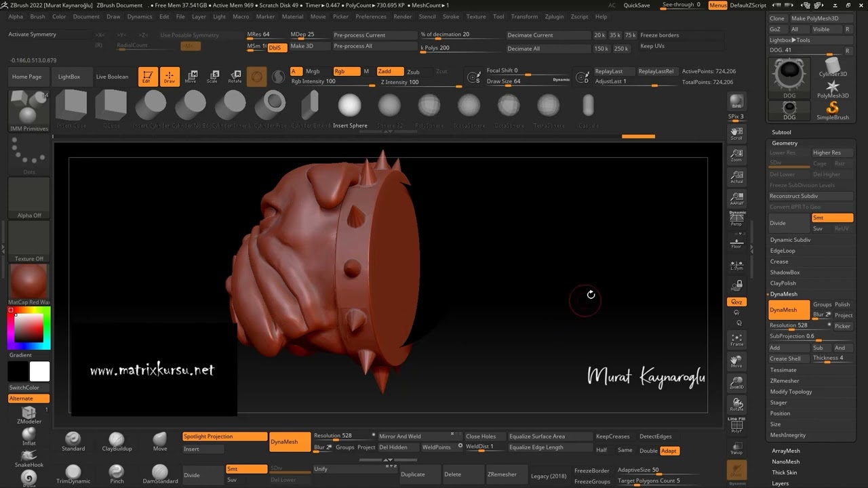
Task: Click the AAHalf icon
Action: pyautogui.click(x=736, y=199)
